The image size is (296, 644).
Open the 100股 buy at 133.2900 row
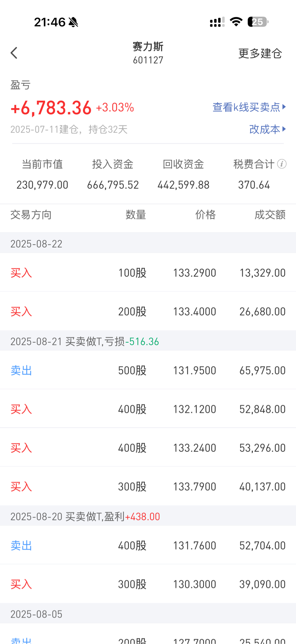(148, 272)
